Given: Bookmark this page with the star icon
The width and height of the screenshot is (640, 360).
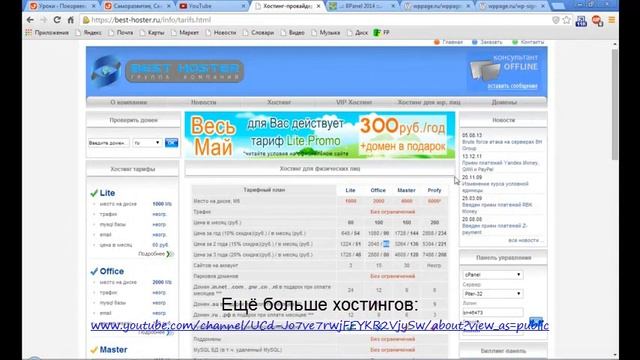Looking at the screenshot, I should click(567, 20).
